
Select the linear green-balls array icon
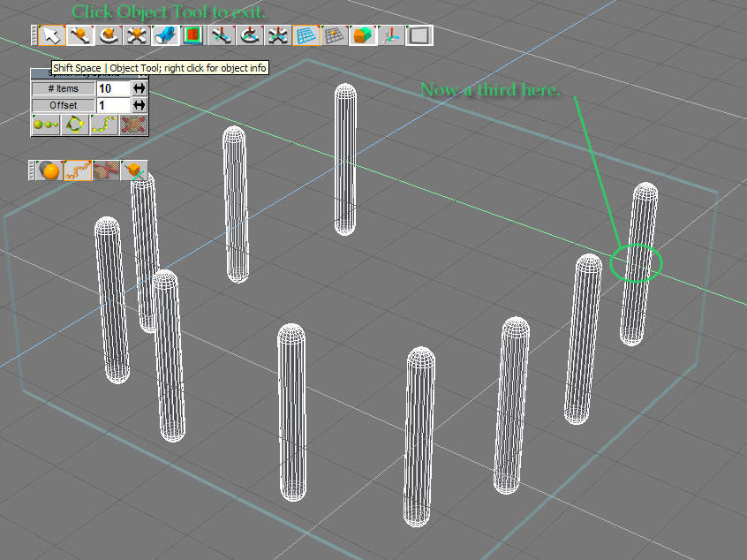click(45, 125)
